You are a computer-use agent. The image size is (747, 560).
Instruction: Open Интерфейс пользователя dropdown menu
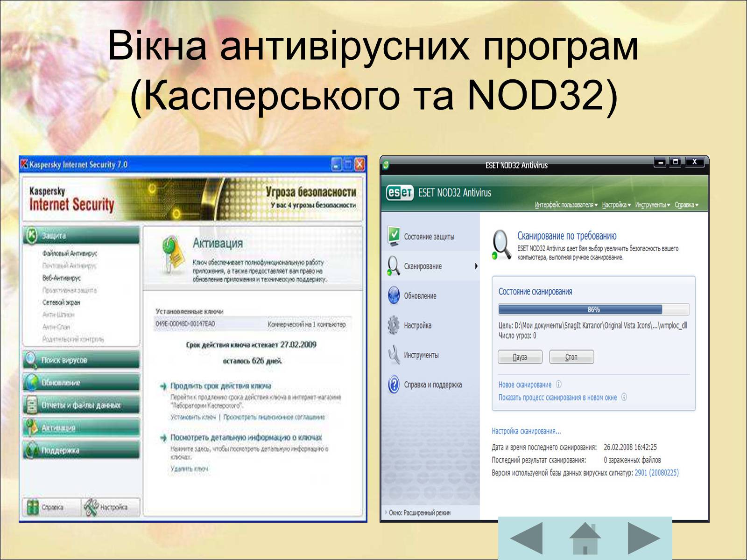(566, 205)
